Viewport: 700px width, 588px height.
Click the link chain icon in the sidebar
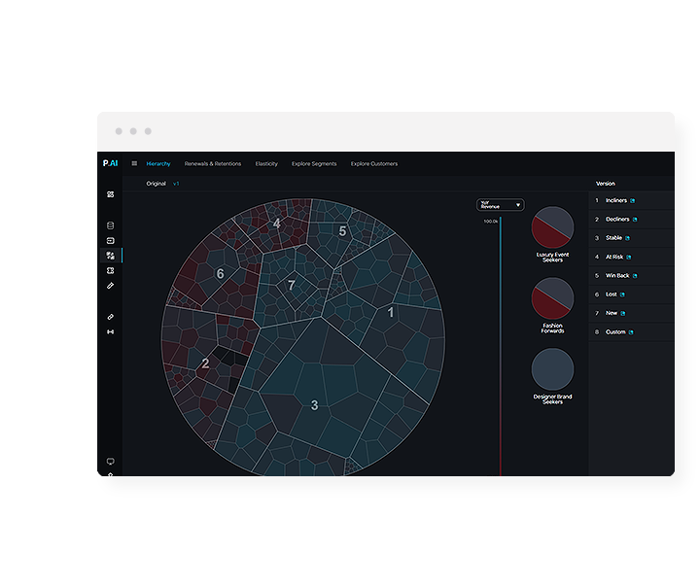pyautogui.click(x=110, y=317)
